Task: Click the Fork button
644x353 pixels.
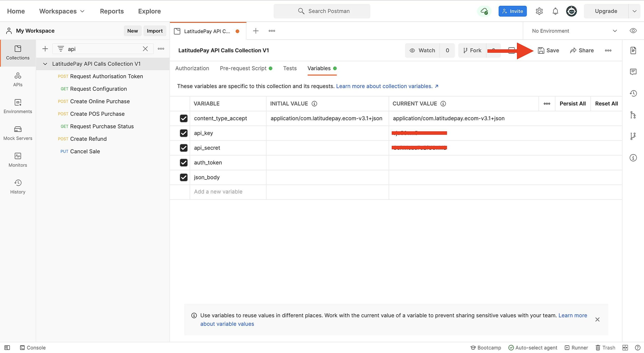Action: [x=472, y=51]
